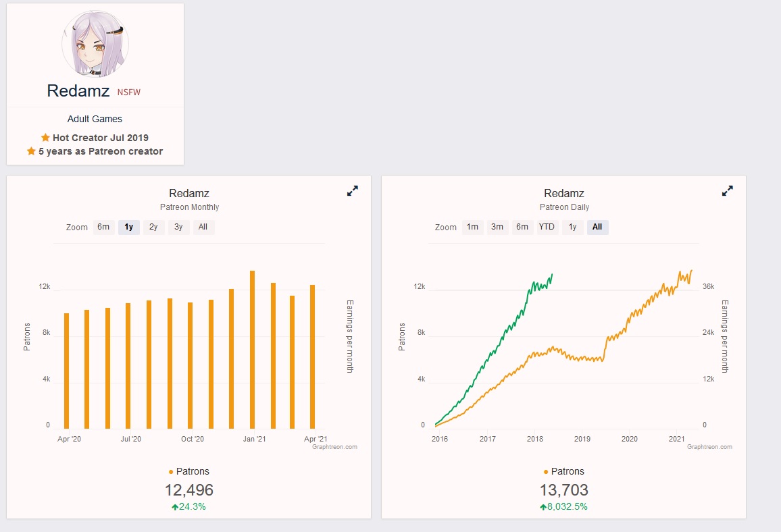
Task: Click the 8,032.5% growth figure
Action: point(564,506)
